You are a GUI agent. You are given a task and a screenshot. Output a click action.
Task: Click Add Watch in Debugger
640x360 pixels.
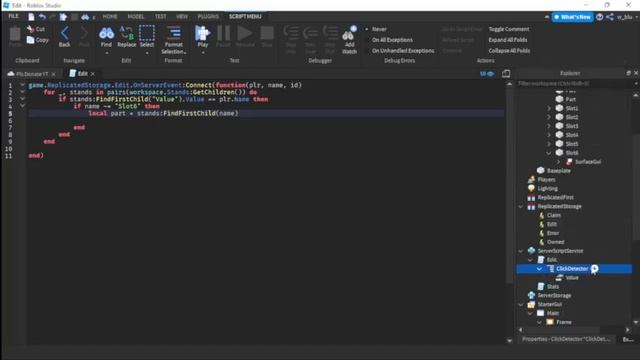pyautogui.click(x=349, y=40)
